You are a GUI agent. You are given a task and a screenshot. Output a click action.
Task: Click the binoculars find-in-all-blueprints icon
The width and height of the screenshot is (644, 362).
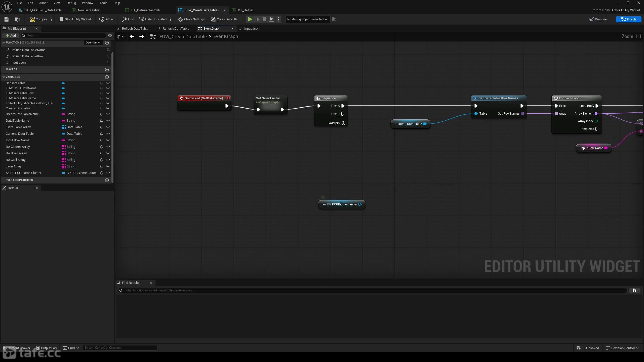[634, 290]
